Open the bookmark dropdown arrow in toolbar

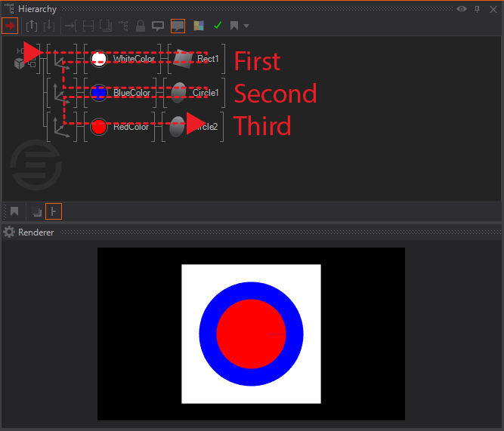coord(246,26)
